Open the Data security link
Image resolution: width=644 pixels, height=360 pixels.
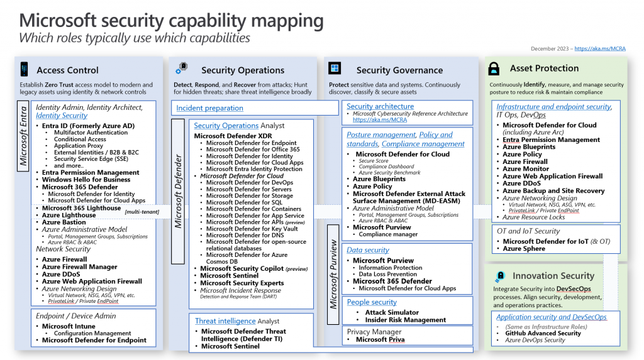(x=368, y=249)
